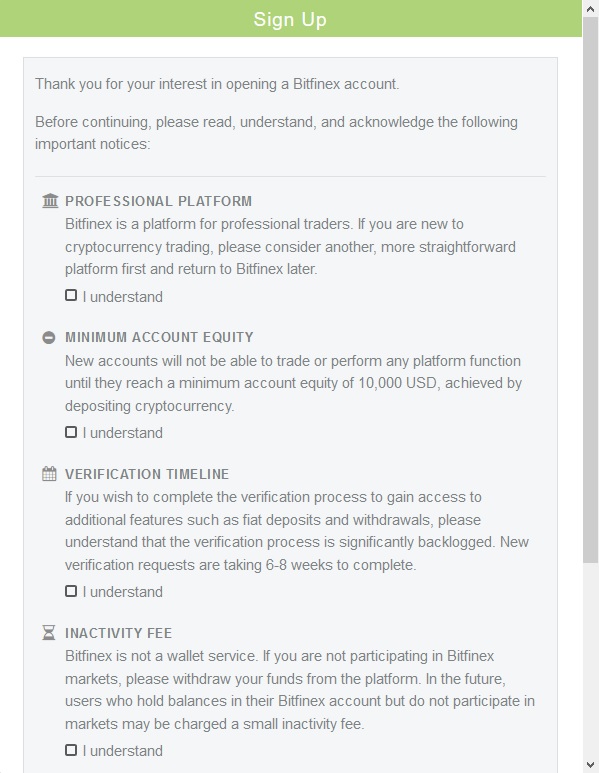This screenshot has width=599, height=773.
Task: Click the scrollbar track below the thumb
Action: click(591, 660)
